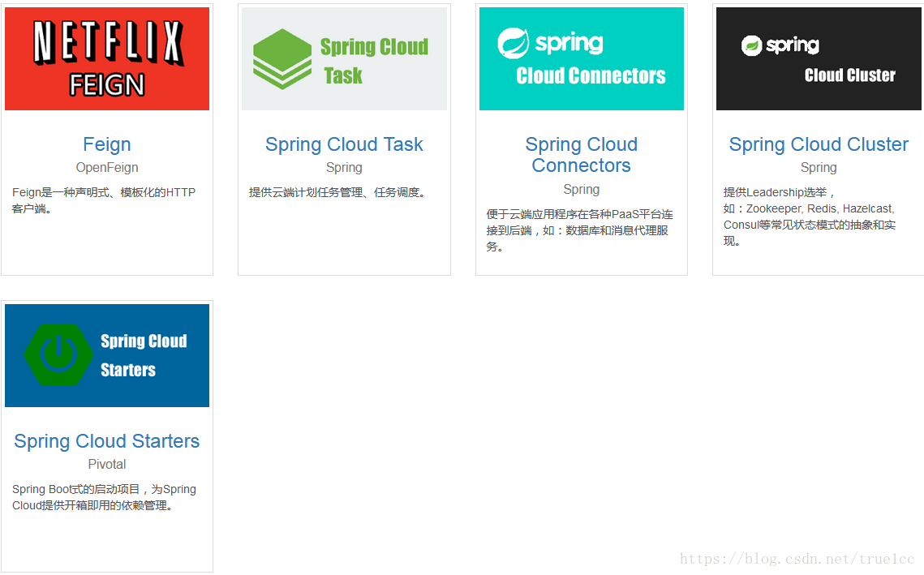Click the Cluster Leadership description text
Image resolution: width=924 pixels, height=575 pixels.
coord(809,217)
